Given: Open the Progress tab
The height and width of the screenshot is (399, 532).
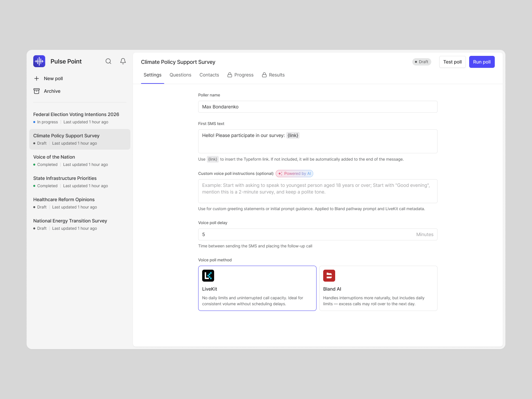Looking at the screenshot, I should click(x=240, y=75).
